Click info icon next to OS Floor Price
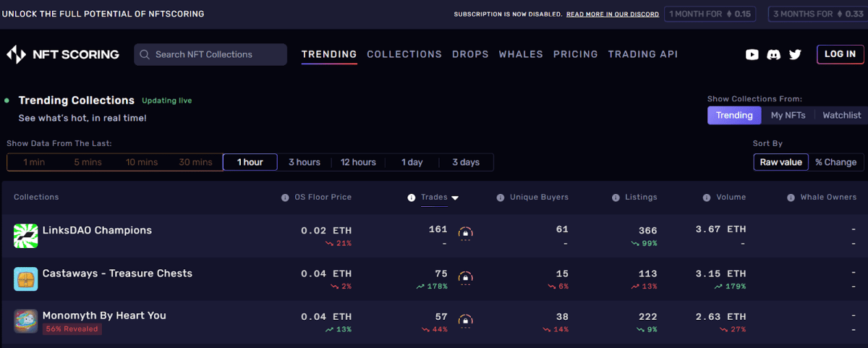Screen dimensions: 868x348 coord(285,198)
